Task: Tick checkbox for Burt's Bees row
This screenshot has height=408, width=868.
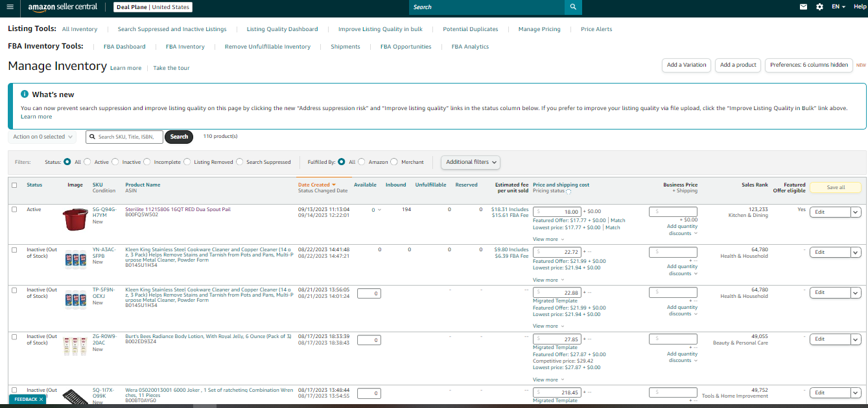Action: [15, 337]
